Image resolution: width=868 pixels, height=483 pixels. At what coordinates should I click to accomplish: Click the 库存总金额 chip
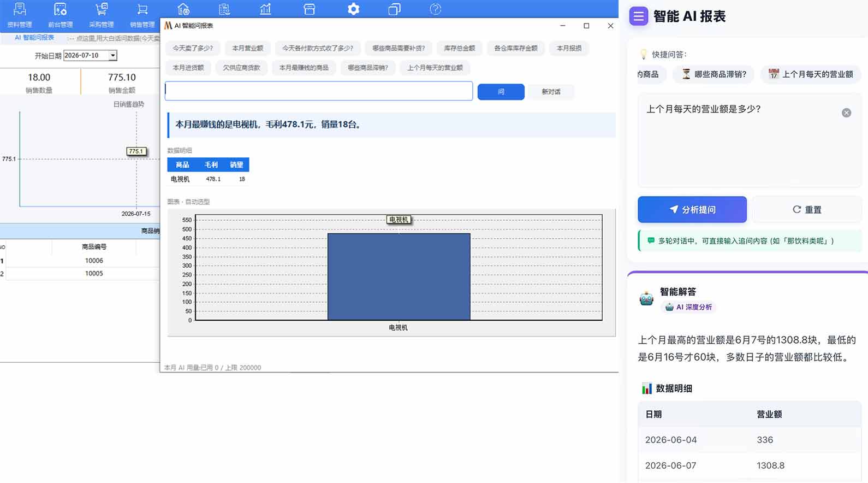click(459, 48)
